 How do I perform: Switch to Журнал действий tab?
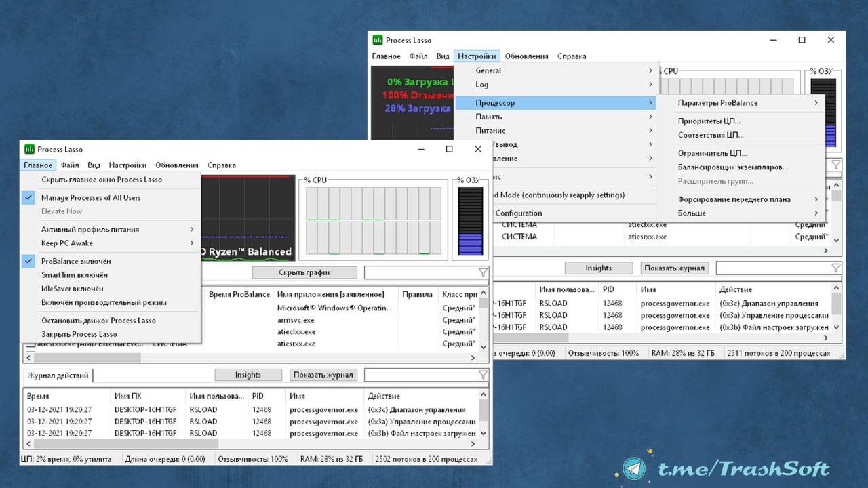tap(58, 375)
